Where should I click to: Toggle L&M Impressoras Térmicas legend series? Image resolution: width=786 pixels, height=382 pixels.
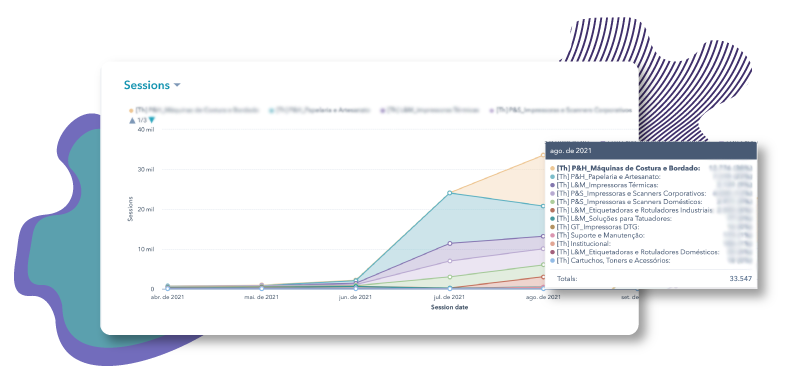point(430,110)
